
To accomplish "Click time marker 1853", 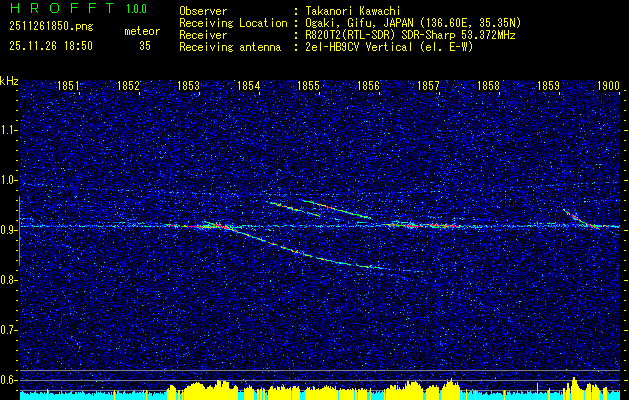I will coord(188,85).
